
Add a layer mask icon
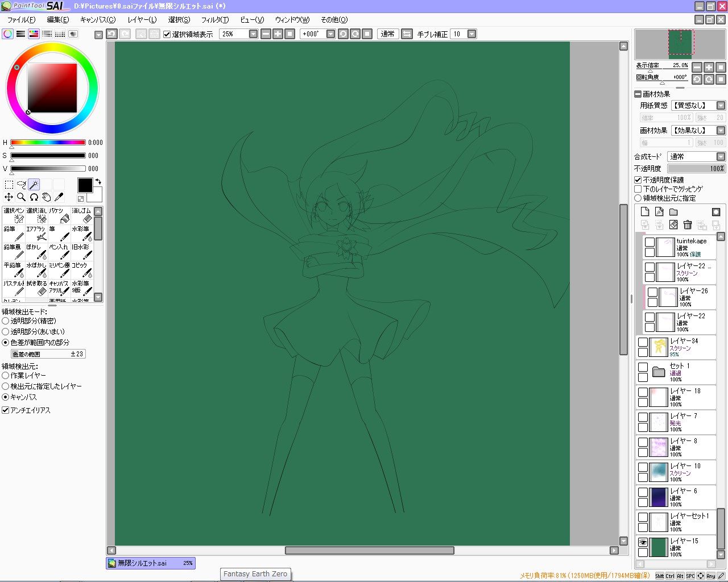716,211
